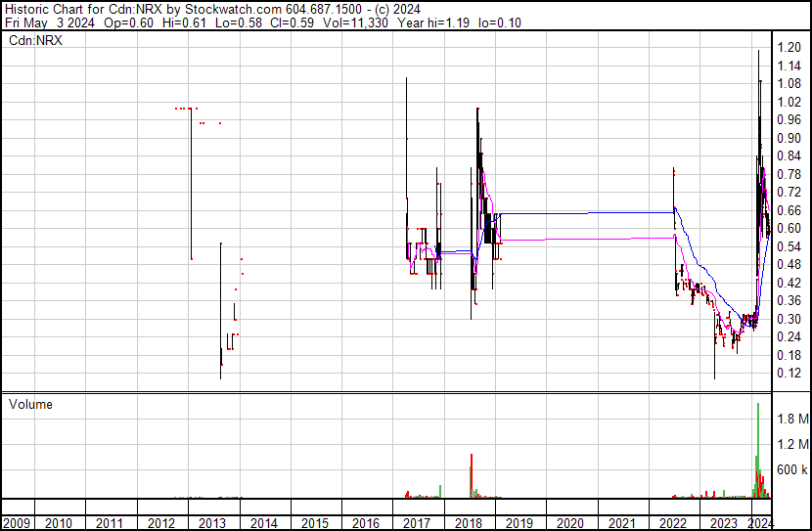Click the 2009 year label on time axis

pyautogui.click(x=17, y=523)
